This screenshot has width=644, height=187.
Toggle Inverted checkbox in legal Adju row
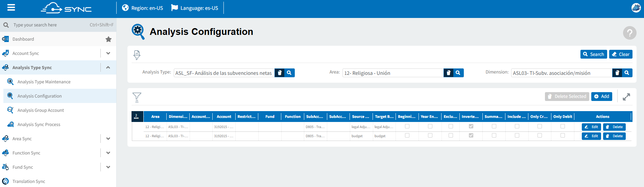(x=471, y=126)
